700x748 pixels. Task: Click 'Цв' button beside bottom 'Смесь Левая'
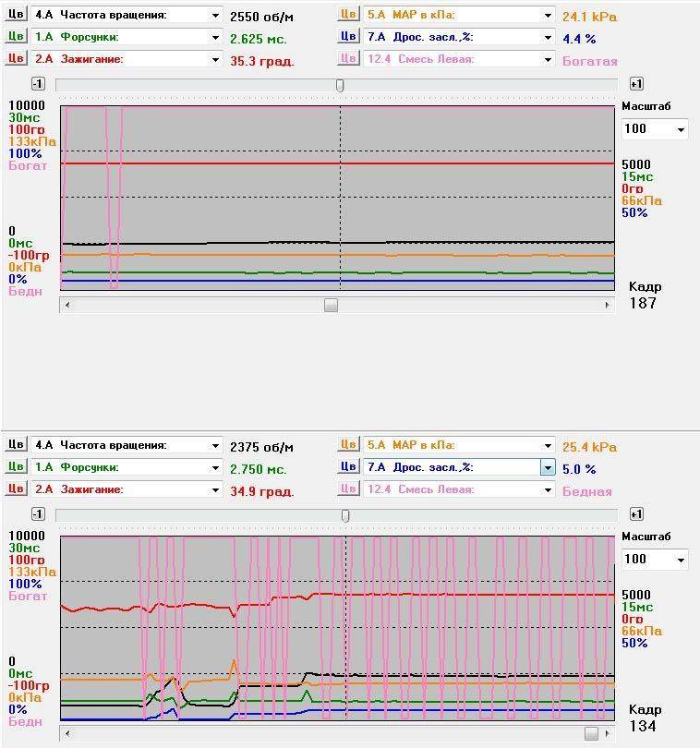tap(347, 489)
